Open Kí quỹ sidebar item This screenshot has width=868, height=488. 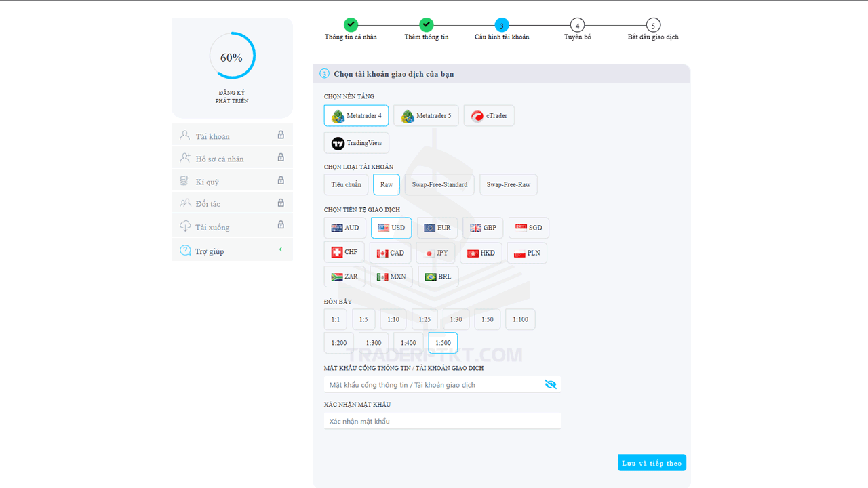(232, 181)
